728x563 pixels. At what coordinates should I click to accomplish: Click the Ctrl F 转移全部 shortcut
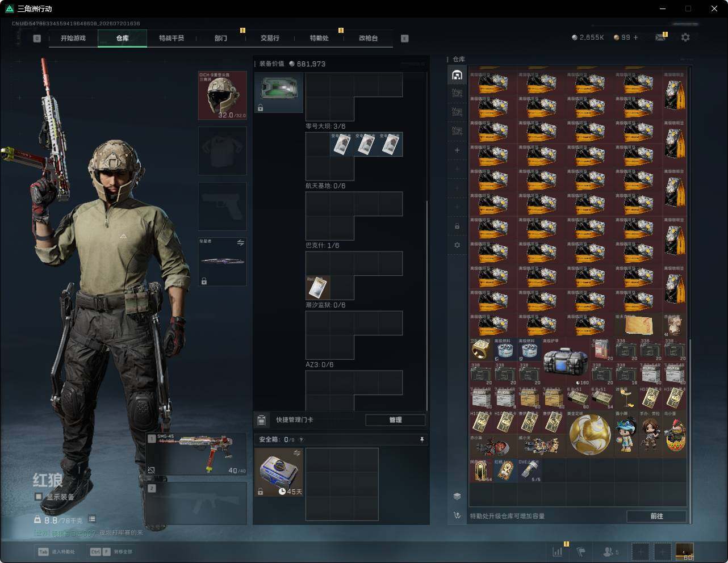point(111,552)
